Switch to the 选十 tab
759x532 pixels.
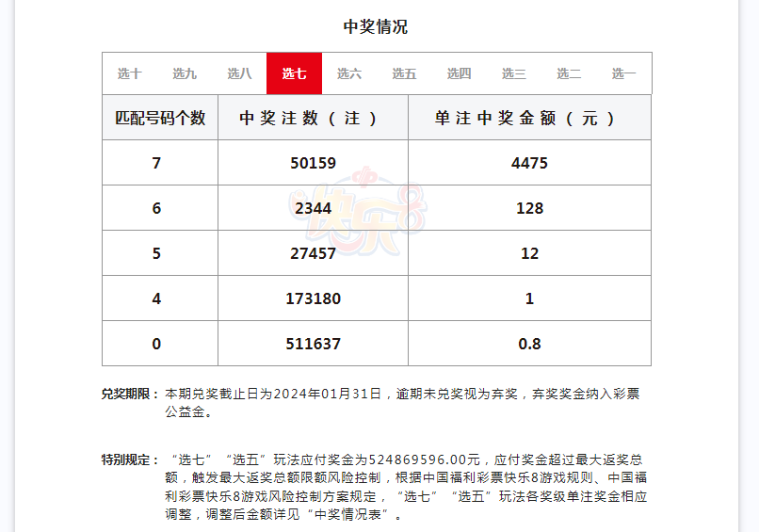(x=130, y=73)
